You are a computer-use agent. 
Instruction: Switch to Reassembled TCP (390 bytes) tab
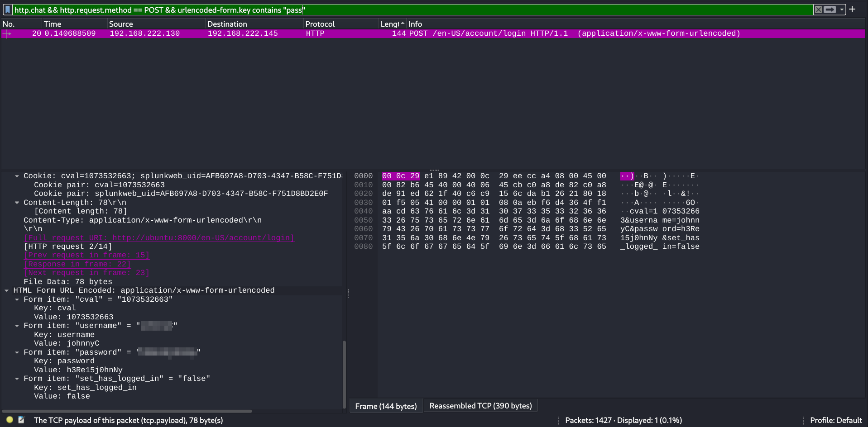coord(480,406)
